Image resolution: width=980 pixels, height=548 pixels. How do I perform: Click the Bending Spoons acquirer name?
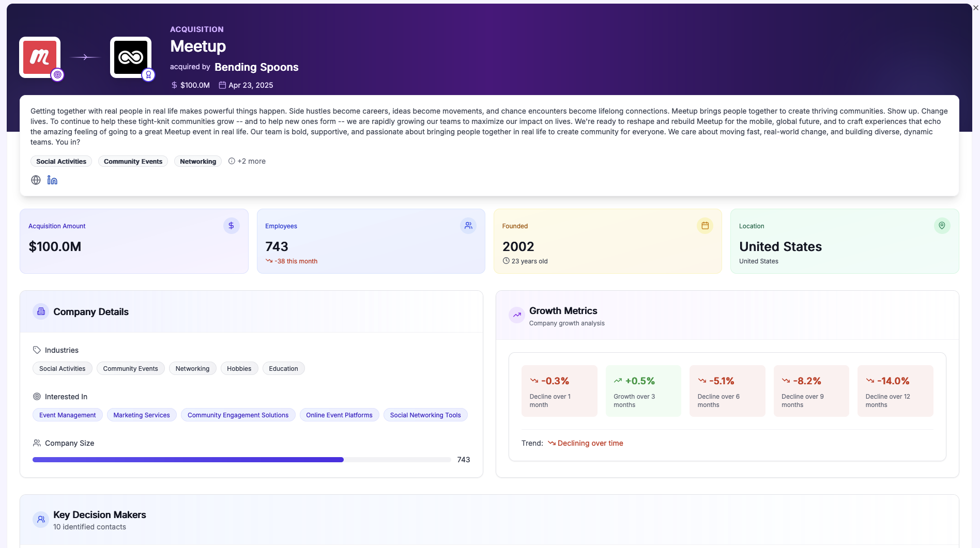(x=256, y=67)
